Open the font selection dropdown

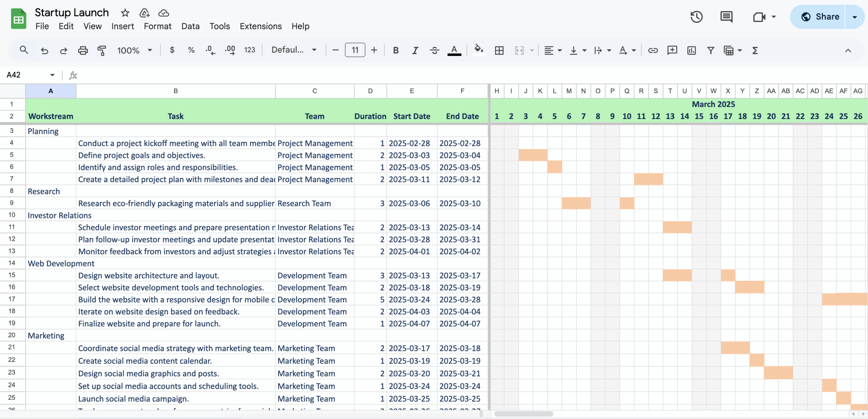293,50
